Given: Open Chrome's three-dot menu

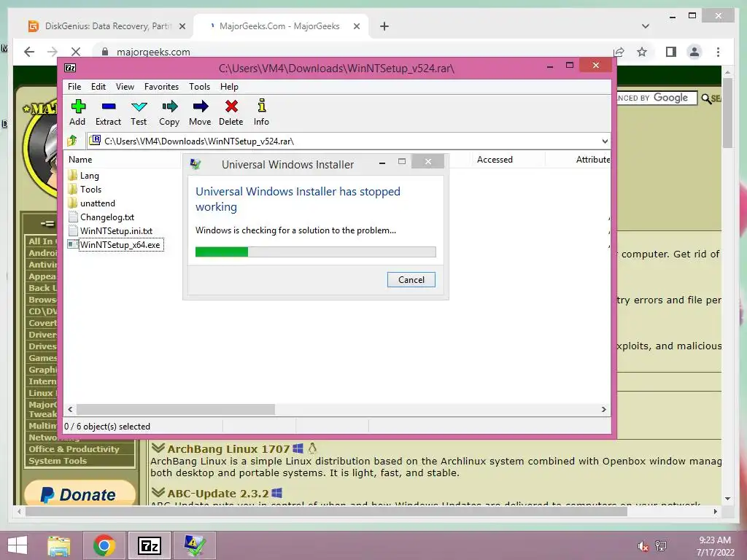Looking at the screenshot, I should pos(718,52).
